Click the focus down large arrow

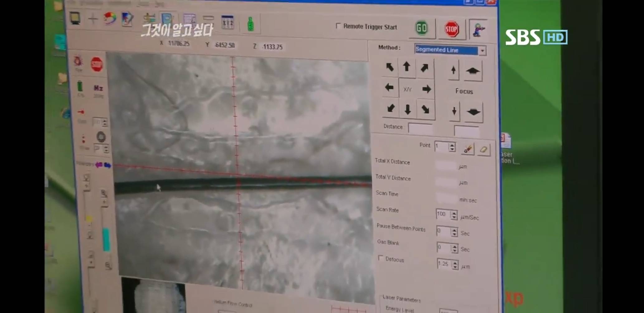(x=473, y=112)
